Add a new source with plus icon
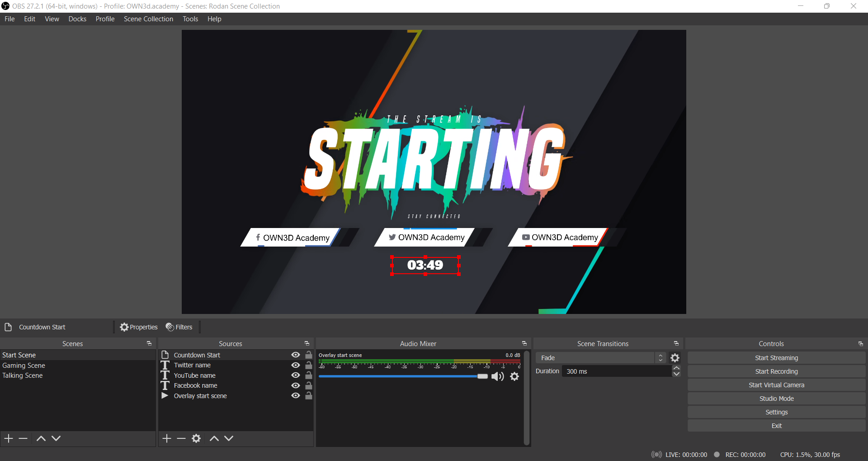This screenshot has height=461, width=868. [x=167, y=438]
